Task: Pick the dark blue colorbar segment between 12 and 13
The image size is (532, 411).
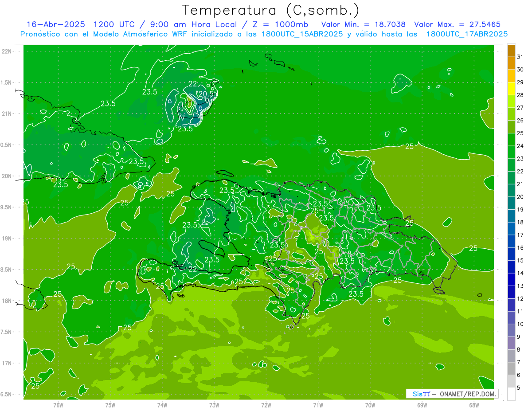Action: [x=512, y=292]
